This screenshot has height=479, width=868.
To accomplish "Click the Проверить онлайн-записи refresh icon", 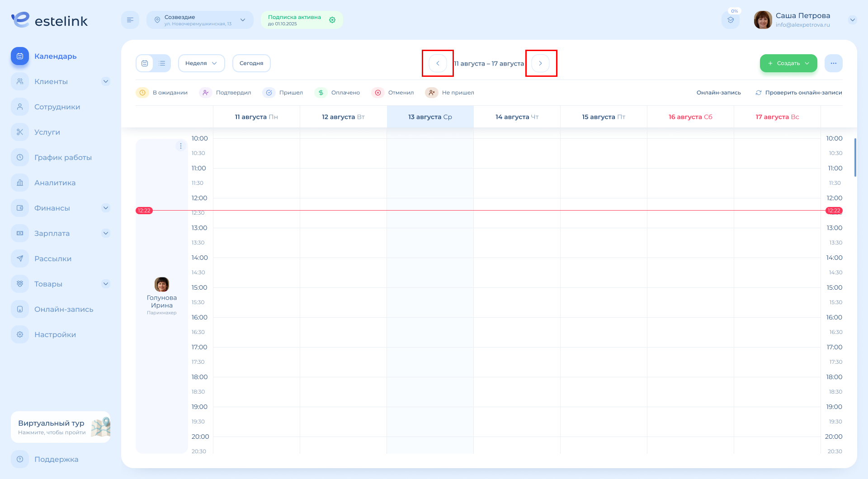I will (x=759, y=93).
